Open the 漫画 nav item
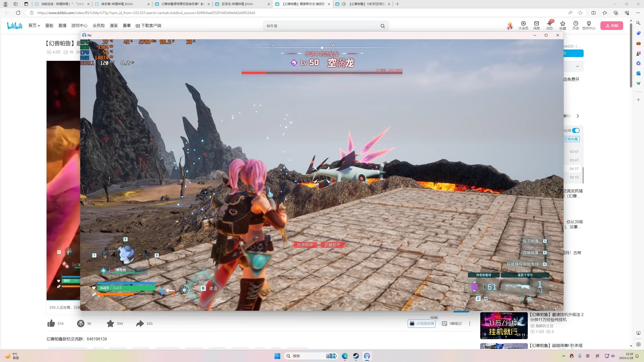Viewport: 644px width, 362px height. tap(113, 26)
